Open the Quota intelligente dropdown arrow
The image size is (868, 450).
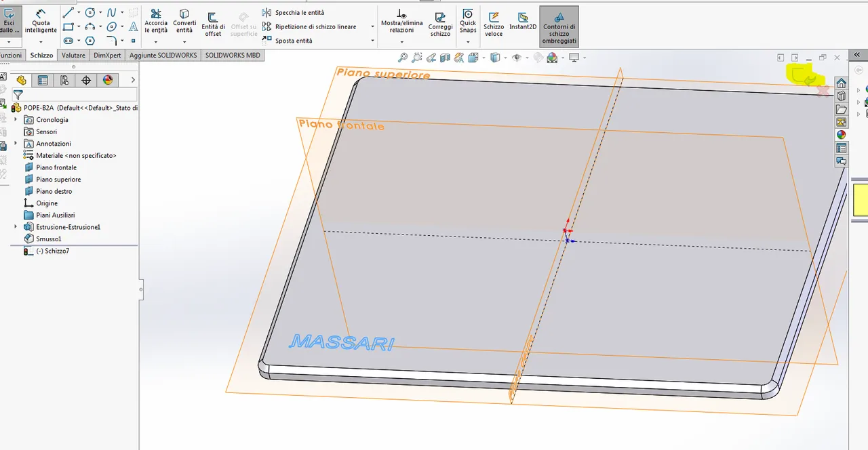[x=41, y=41]
